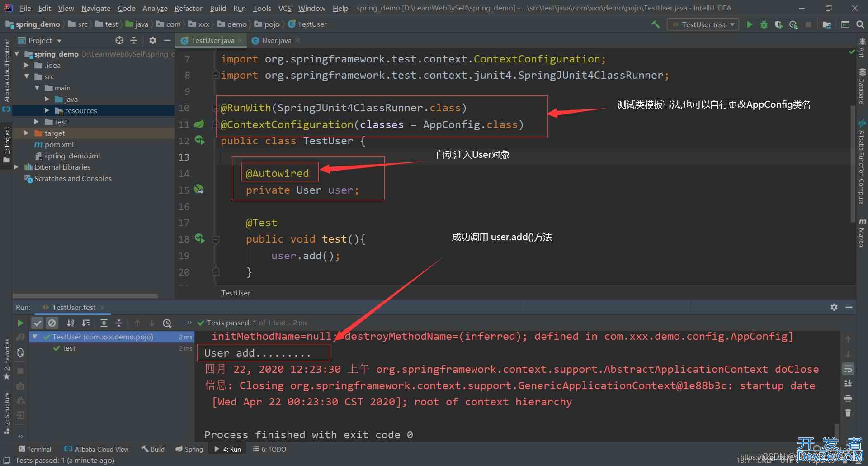Open the Spring tool window

pyautogui.click(x=189, y=449)
